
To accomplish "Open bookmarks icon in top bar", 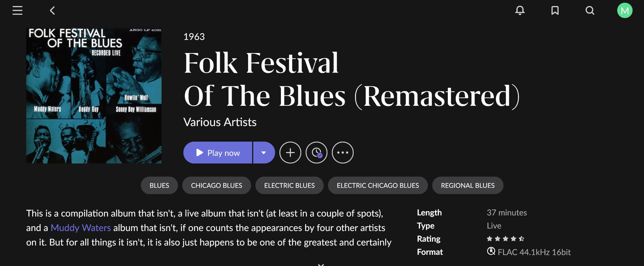I will [x=555, y=11].
